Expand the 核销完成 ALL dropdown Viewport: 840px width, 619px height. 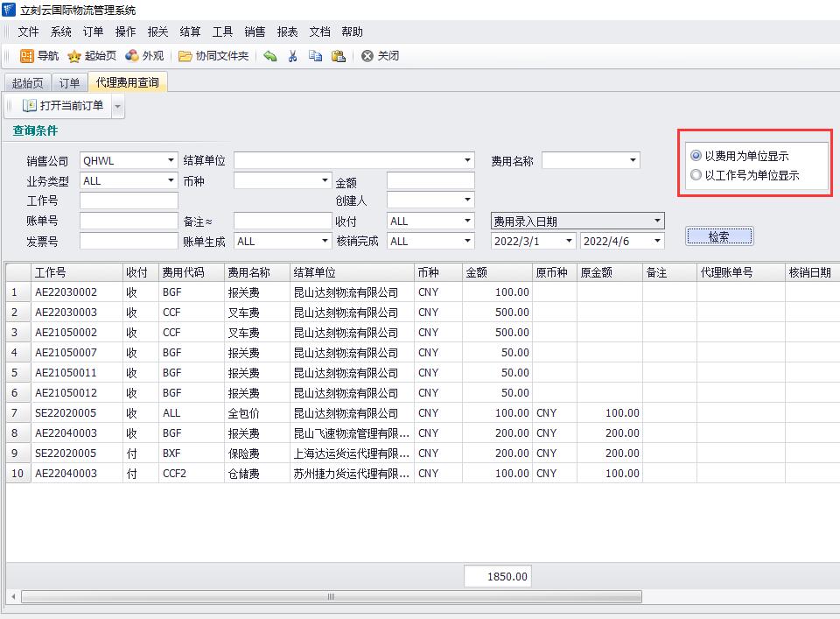point(467,241)
